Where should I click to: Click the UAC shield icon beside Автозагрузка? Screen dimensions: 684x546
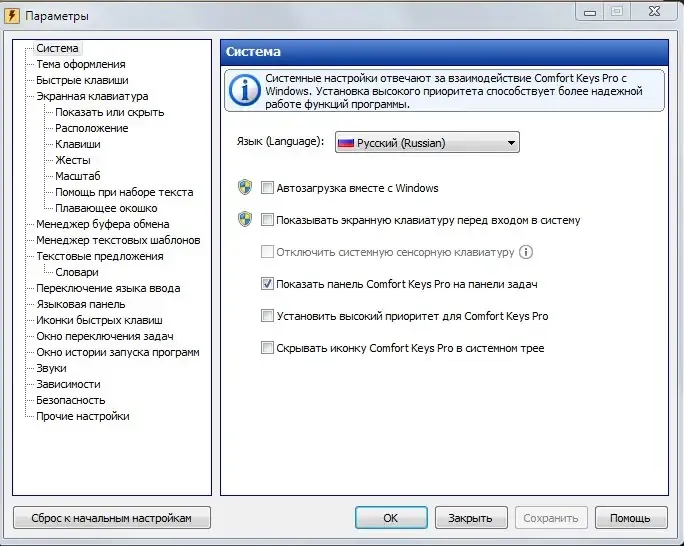(x=245, y=187)
